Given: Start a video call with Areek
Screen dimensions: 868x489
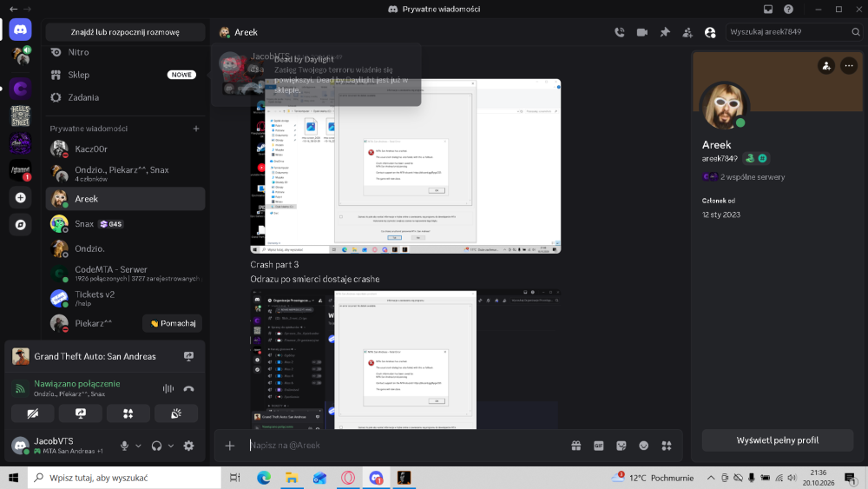Looking at the screenshot, I should click(x=642, y=32).
